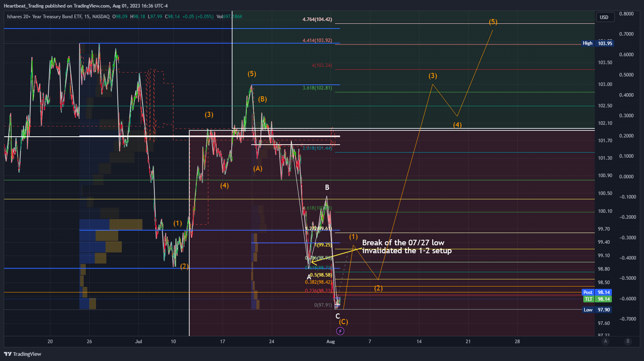The width and height of the screenshot is (644, 361).
Task: Select the white B wave label
Action: pyautogui.click(x=327, y=187)
